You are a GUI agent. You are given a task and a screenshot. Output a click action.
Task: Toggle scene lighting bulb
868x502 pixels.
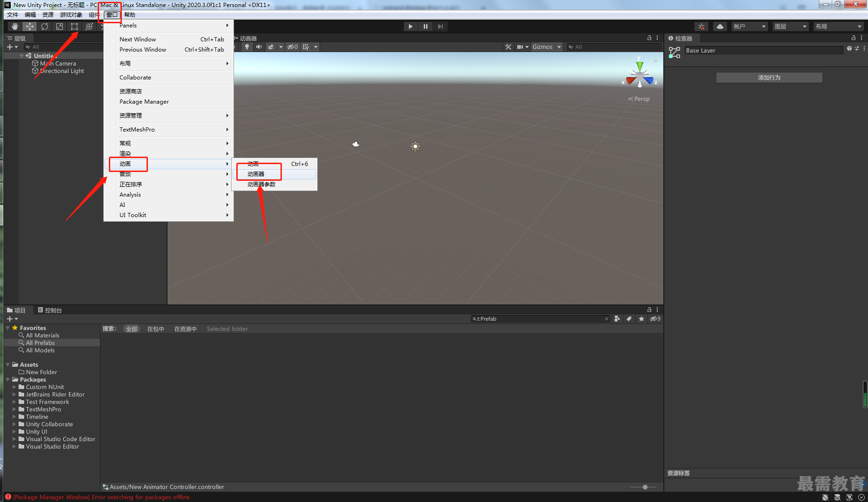pyautogui.click(x=247, y=47)
